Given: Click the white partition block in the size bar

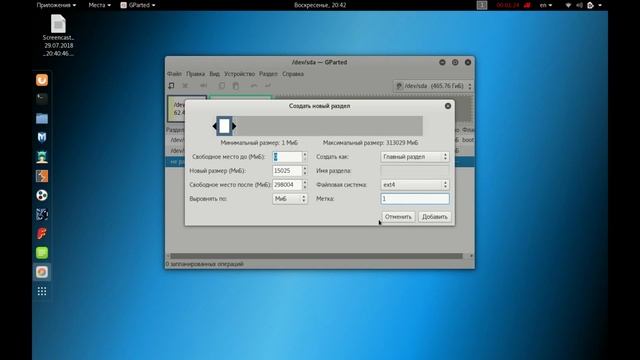Looking at the screenshot, I should point(224,126).
